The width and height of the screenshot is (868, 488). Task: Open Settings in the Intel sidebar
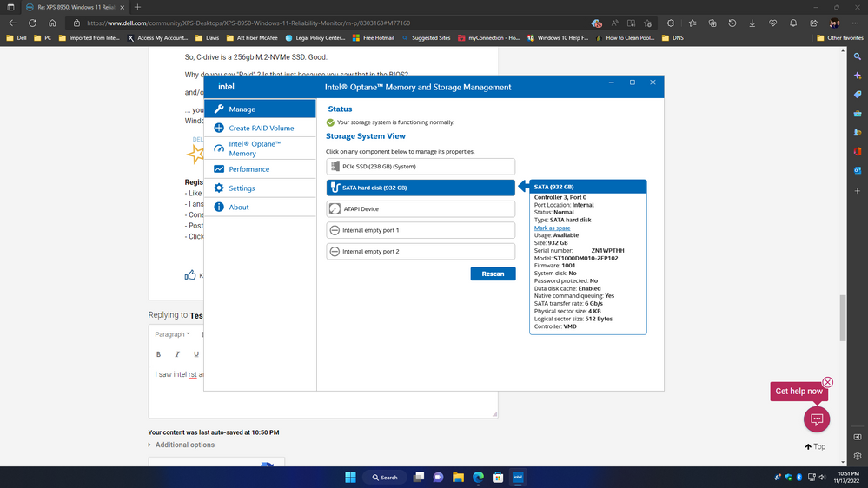click(x=260, y=188)
